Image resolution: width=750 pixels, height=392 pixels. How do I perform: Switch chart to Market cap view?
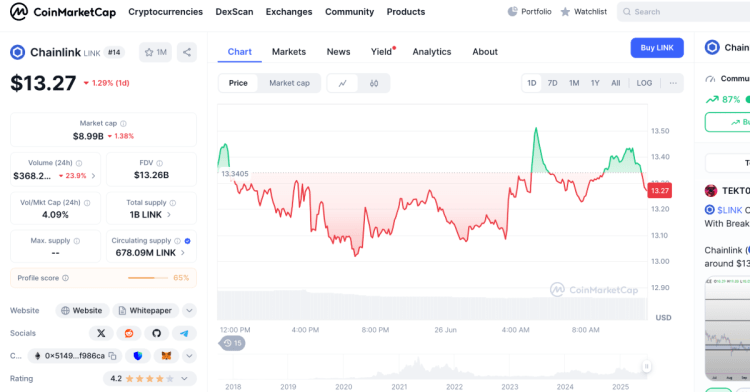click(x=289, y=83)
